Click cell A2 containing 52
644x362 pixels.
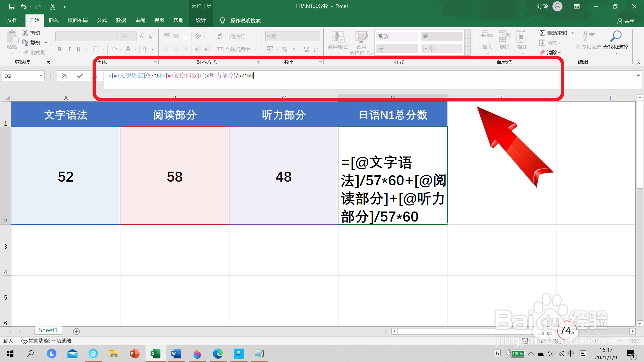(x=66, y=176)
